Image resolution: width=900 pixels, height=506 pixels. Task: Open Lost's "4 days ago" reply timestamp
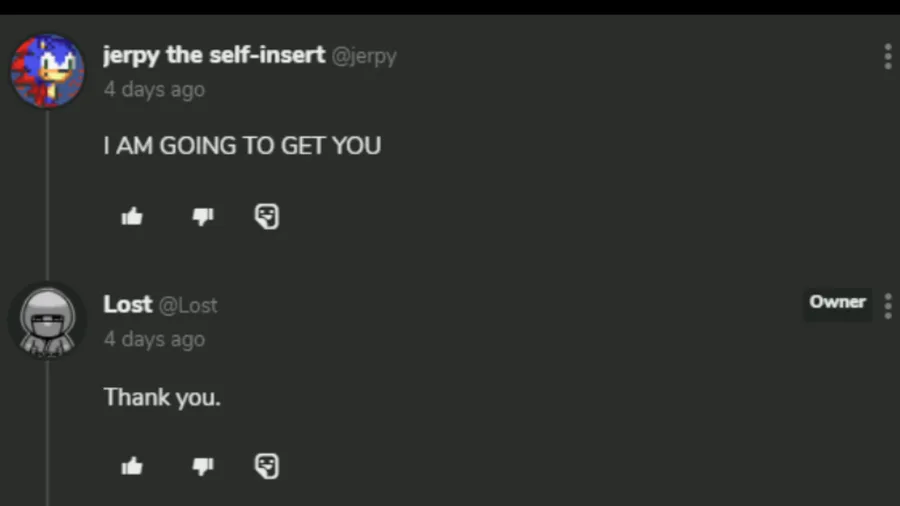coord(154,339)
